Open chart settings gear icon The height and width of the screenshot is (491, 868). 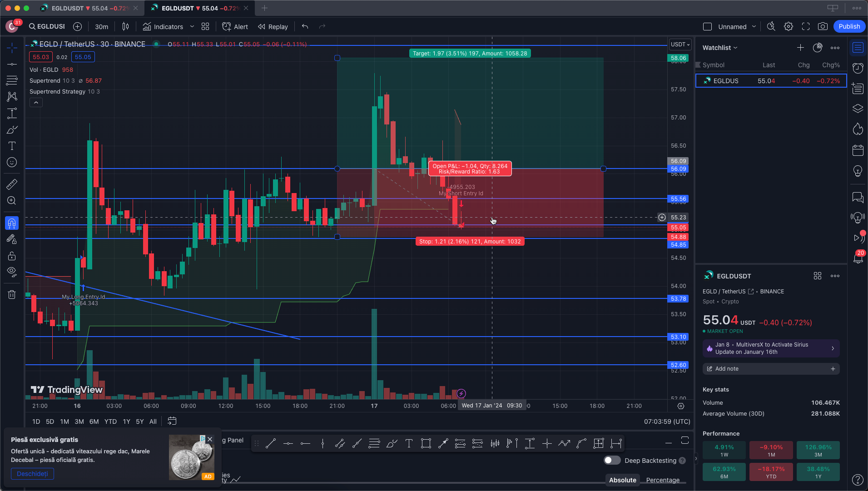[789, 26]
